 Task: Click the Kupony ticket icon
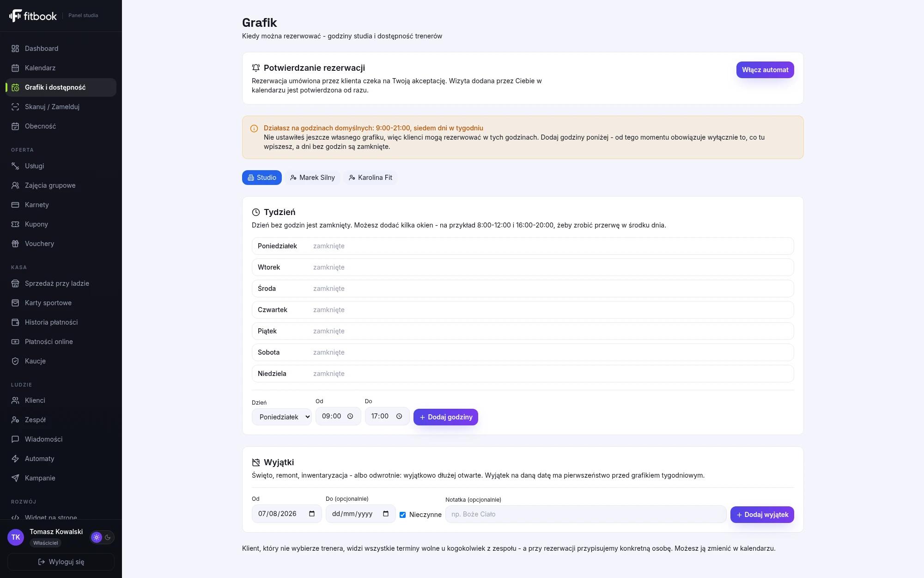point(15,224)
